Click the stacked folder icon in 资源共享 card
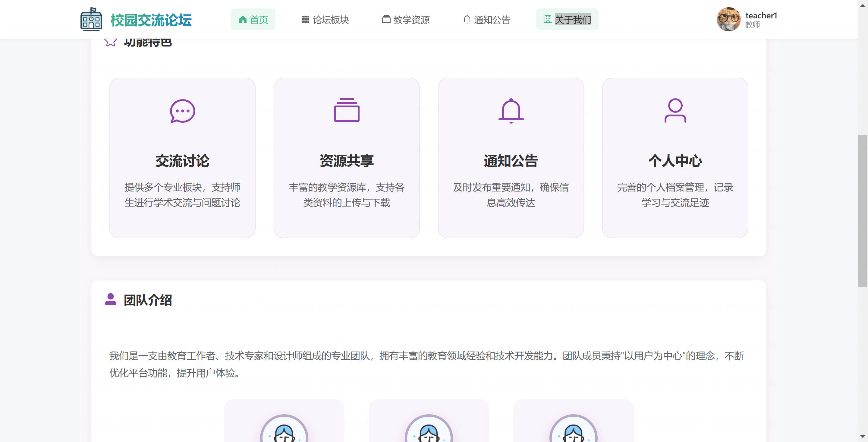 [x=347, y=110]
